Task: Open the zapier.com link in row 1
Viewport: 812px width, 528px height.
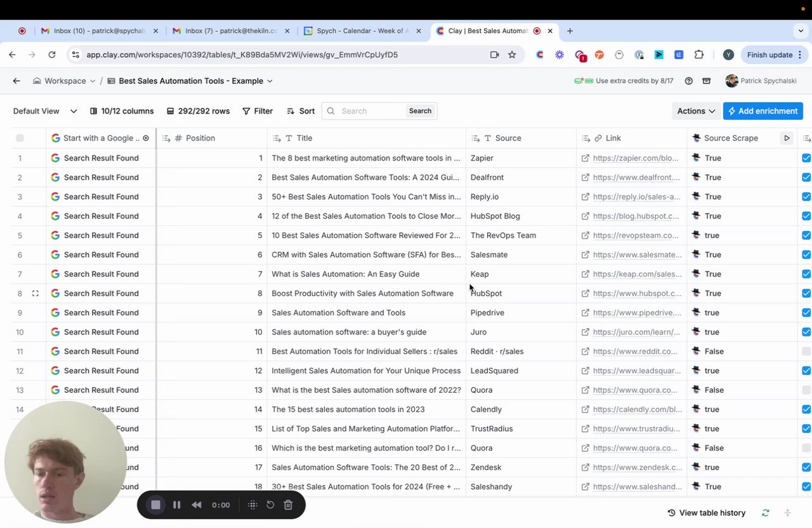Action: pyautogui.click(x=635, y=158)
